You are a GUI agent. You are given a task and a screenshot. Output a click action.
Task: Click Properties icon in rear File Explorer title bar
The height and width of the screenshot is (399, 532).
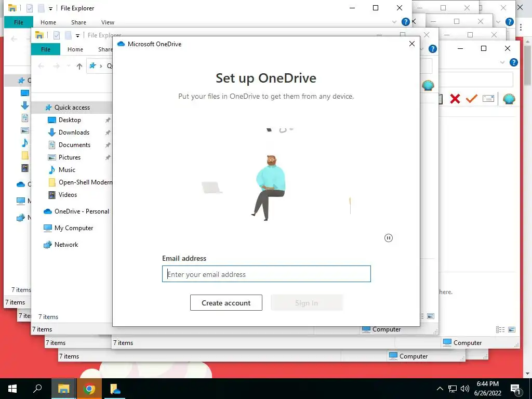[x=30, y=8]
